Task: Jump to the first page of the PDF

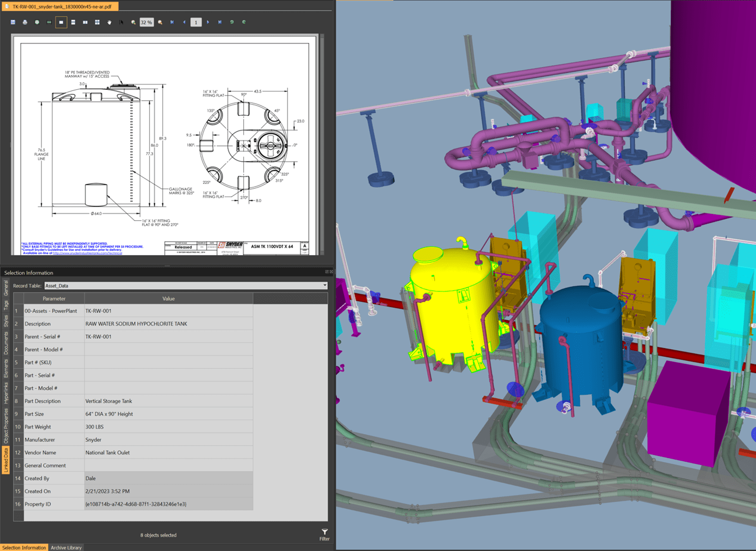Action: pyautogui.click(x=172, y=22)
